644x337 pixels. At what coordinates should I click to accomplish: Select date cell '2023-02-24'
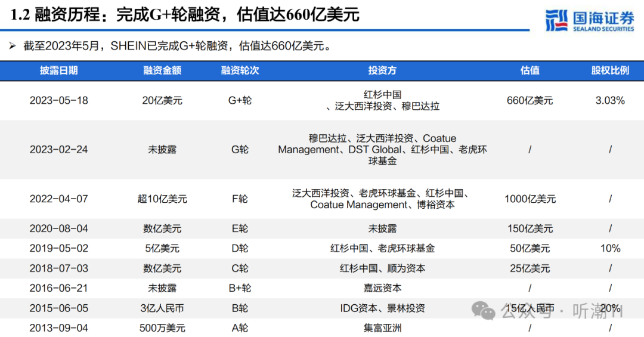tap(58, 150)
